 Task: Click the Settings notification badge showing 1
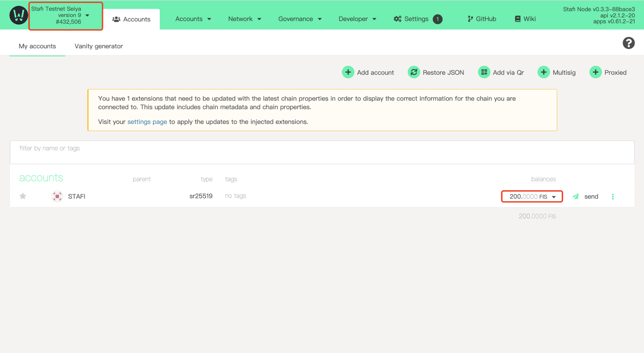click(x=438, y=19)
